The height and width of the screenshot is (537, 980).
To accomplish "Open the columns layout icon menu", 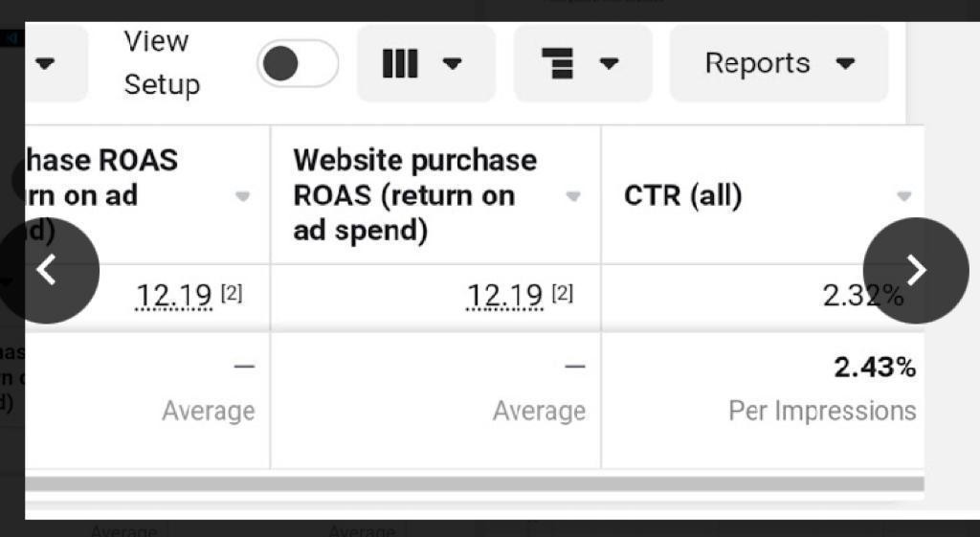I will [x=427, y=63].
